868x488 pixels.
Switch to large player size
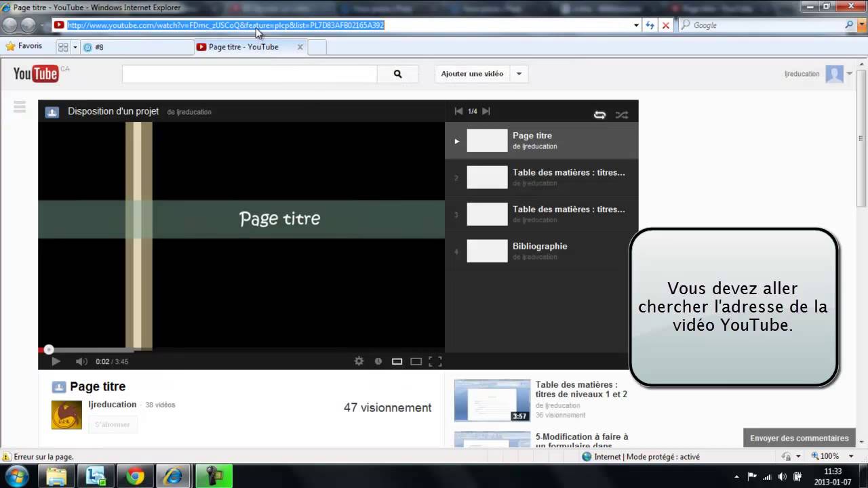click(x=416, y=361)
